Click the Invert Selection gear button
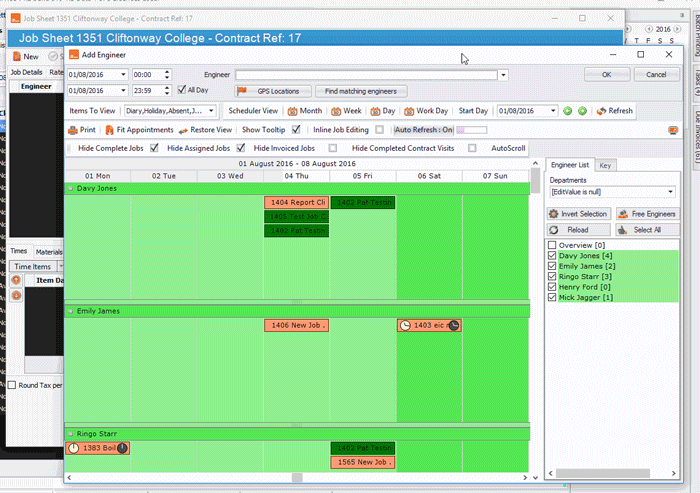Screen dimensions: 700x493 579,214
